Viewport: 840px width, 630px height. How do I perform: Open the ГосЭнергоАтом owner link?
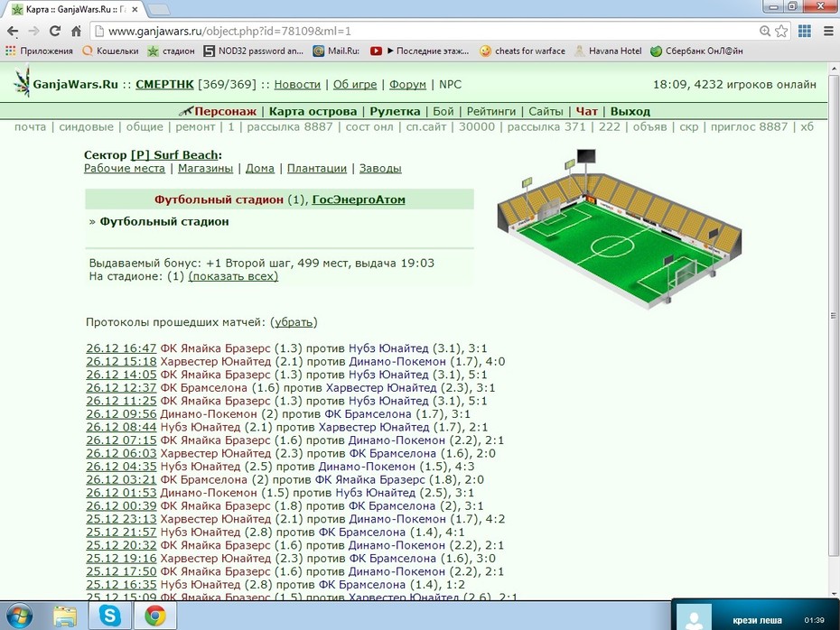359,199
